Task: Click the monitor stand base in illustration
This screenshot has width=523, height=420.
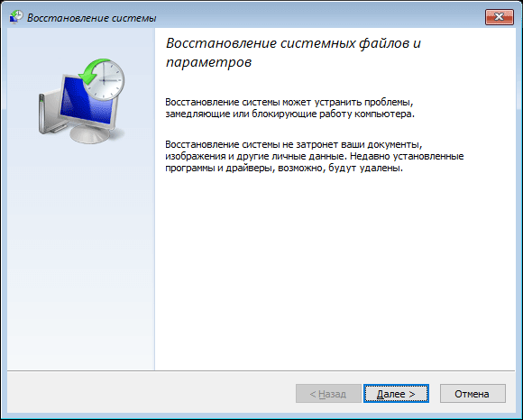Action: pyautogui.click(x=91, y=133)
